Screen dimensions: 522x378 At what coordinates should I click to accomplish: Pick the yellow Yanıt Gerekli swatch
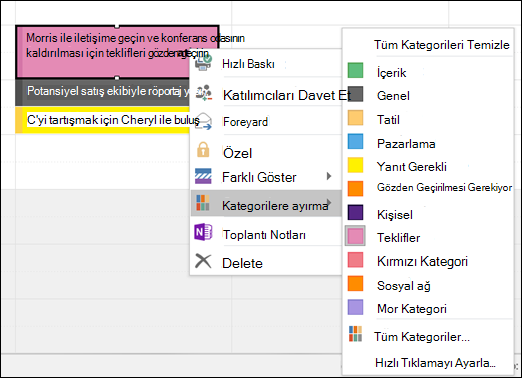(x=355, y=165)
